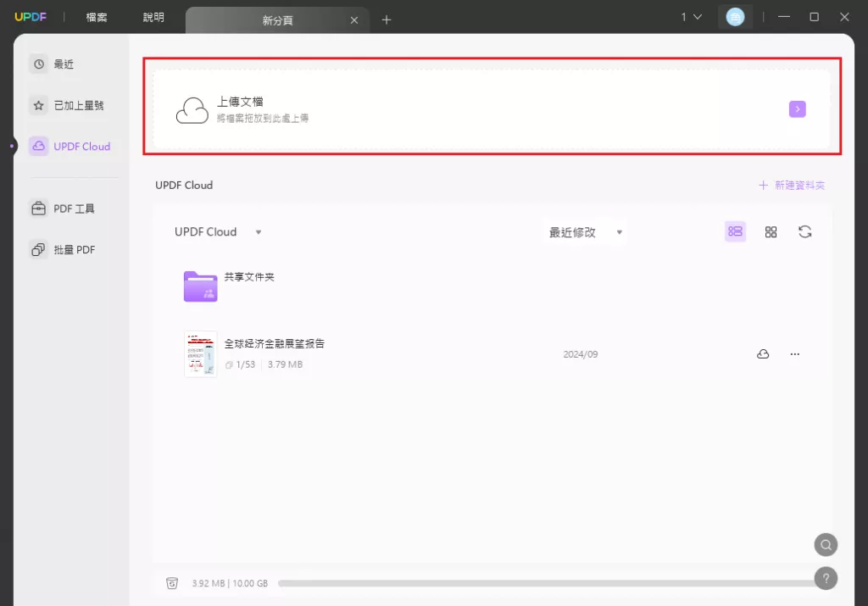
Task: Expand the window count dropdown showing 1
Action: pos(691,17)
